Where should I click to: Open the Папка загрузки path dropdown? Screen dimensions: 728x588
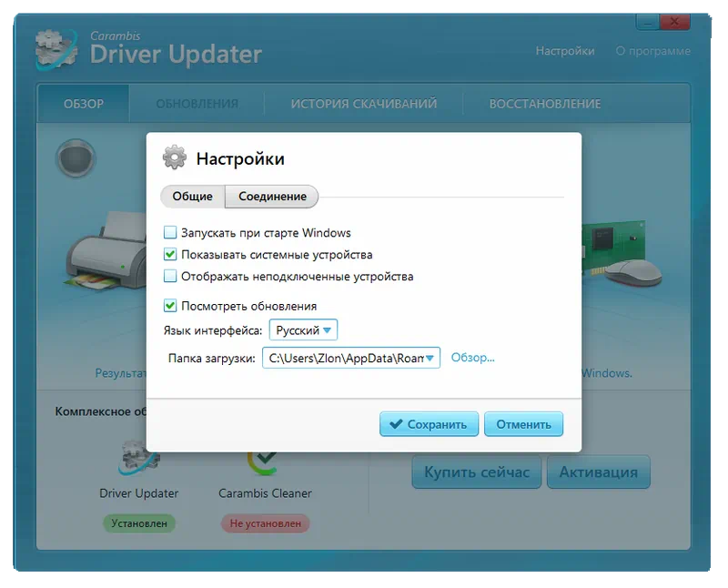click(x=351, y=358)
